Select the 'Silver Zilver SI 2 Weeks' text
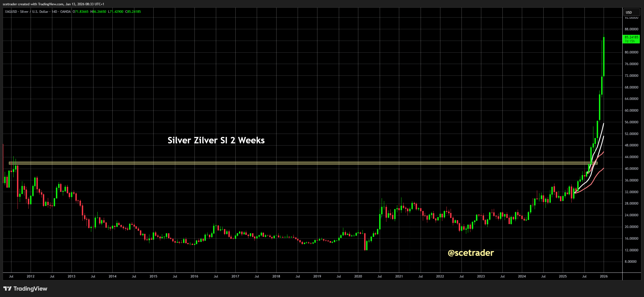The width and height of the screenshot is (644, 297). [x=216, y=140]
